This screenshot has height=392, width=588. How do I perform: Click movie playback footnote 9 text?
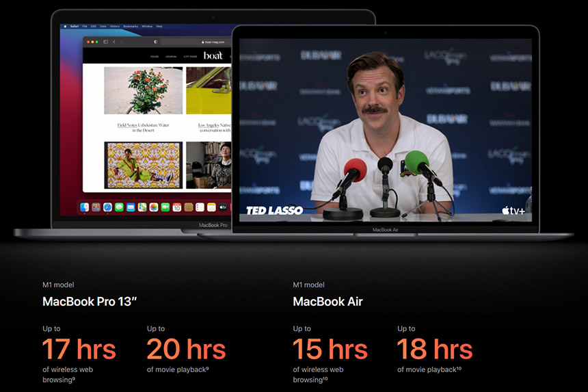click(178, 369)
